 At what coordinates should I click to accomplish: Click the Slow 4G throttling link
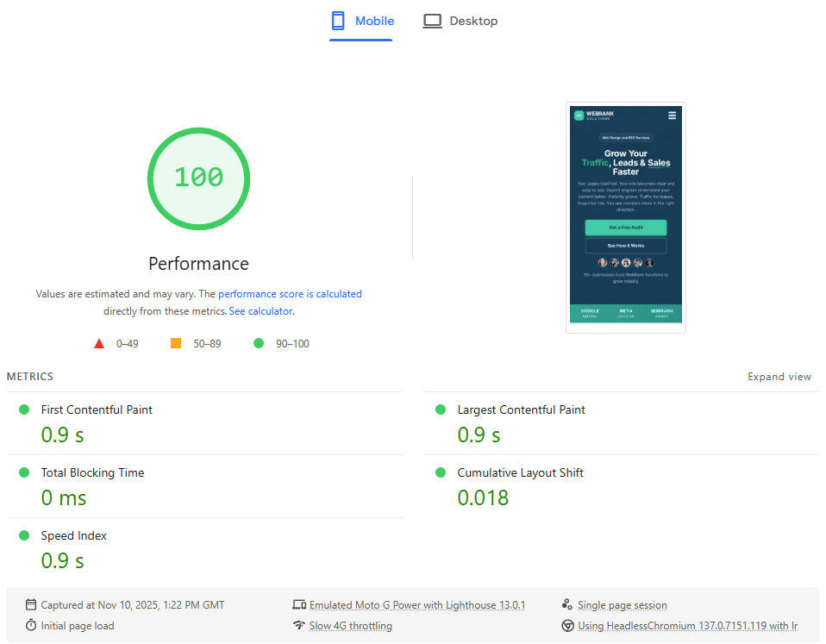coord(350,626)
